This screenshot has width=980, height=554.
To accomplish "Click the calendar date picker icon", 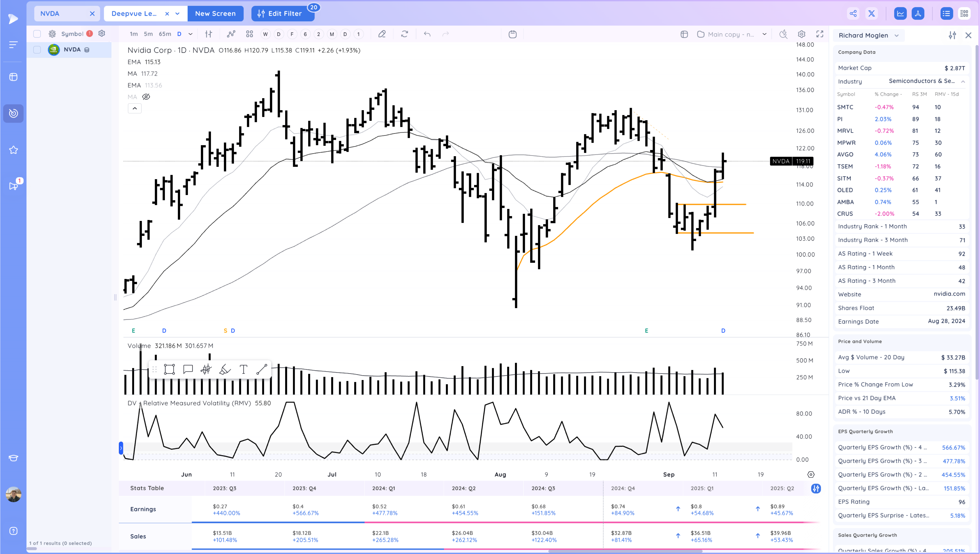I will click(513, 34).
